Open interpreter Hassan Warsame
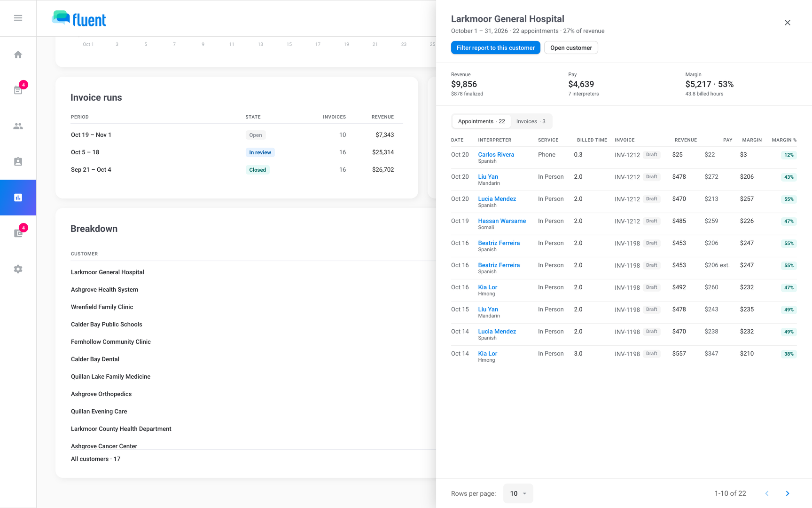 [502, 221]
